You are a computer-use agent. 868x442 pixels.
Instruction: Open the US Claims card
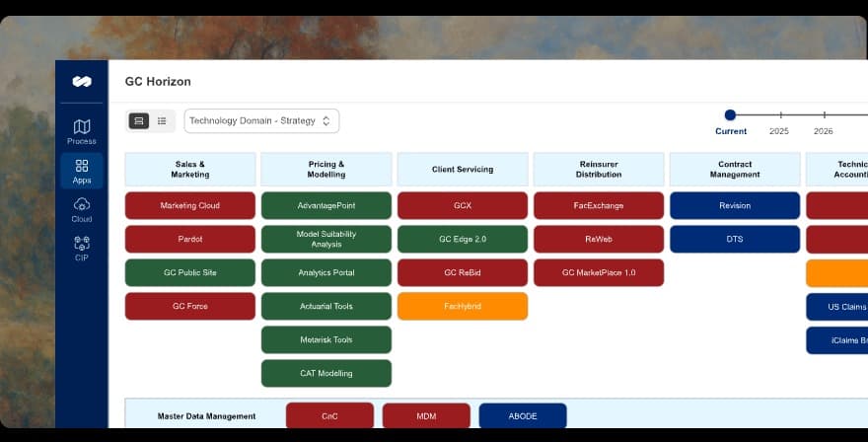pos(837,306)
